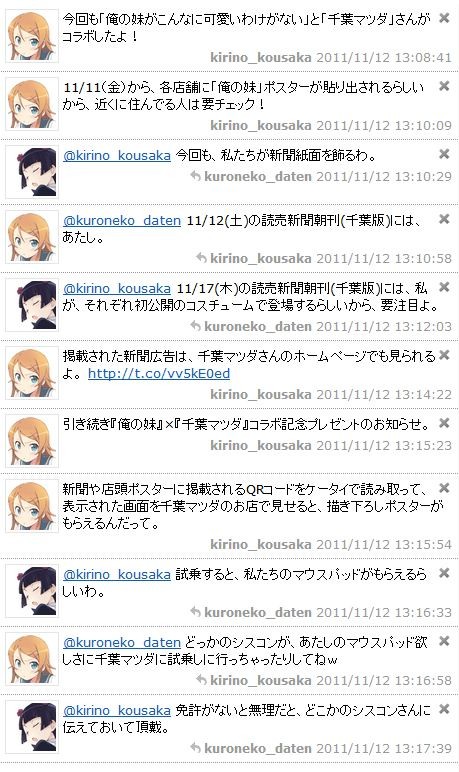Image resolution: width=459 pixels, height=772 pixels.
Task: Click kuroneko_daten username beside 13:16:33
Action: click(258, 612)
